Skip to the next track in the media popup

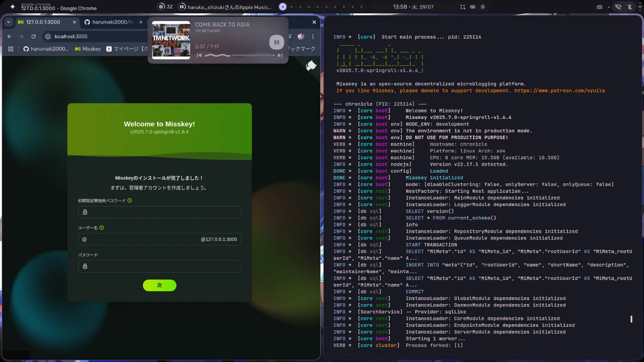[280, 55]
